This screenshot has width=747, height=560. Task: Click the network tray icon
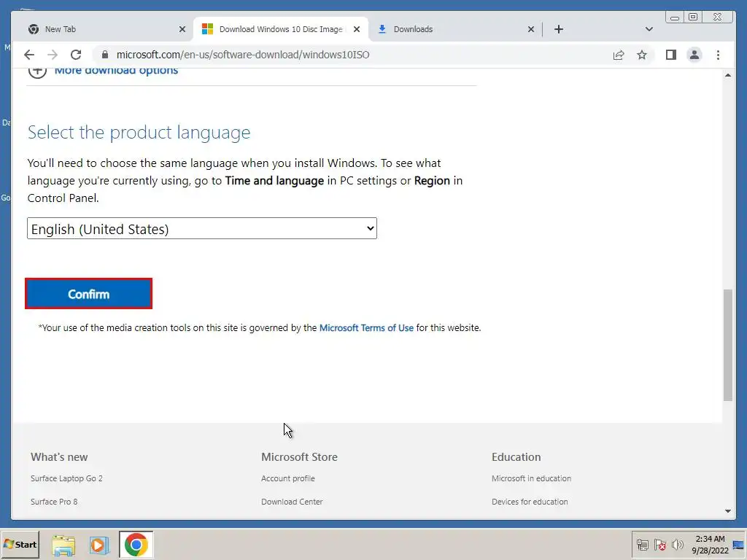(642, 544)
